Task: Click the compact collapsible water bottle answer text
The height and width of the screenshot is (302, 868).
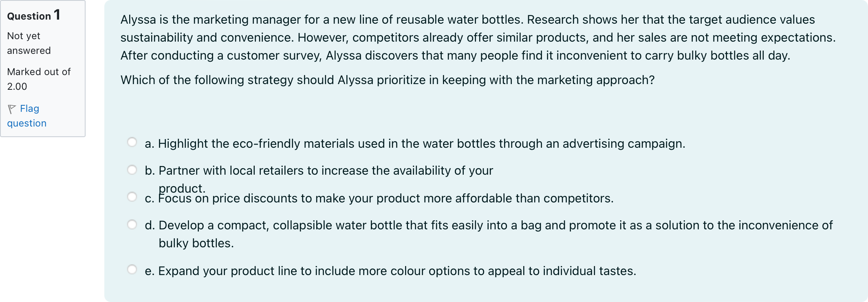Action: pos(489,234)
